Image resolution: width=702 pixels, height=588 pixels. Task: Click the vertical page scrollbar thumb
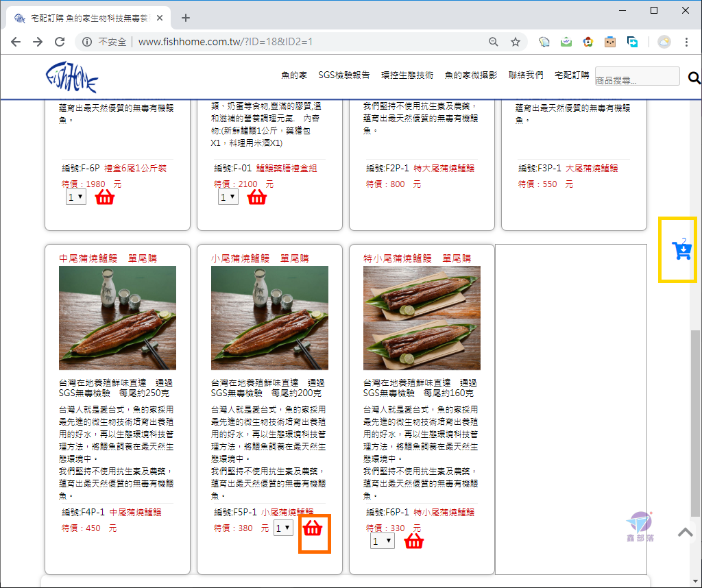(695, 423)
